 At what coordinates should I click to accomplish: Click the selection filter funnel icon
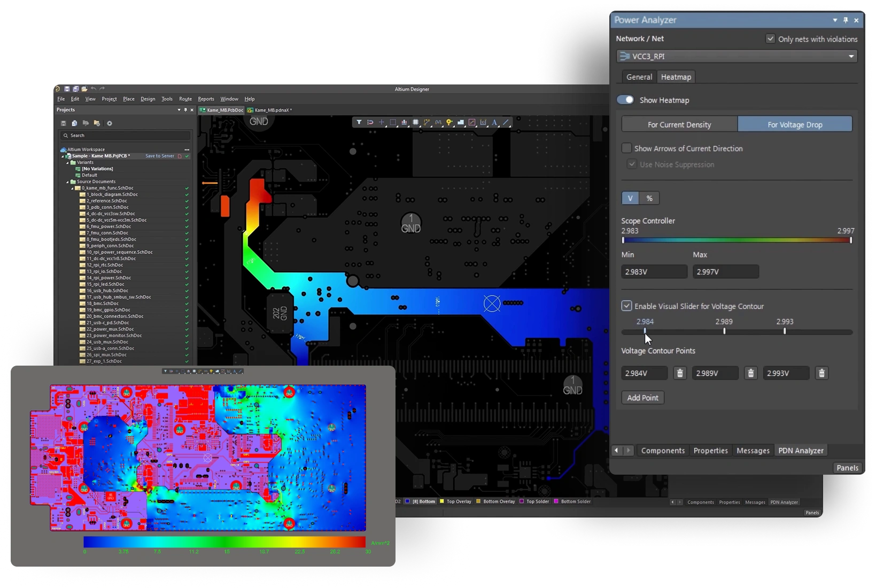click(x=359, y=122)
